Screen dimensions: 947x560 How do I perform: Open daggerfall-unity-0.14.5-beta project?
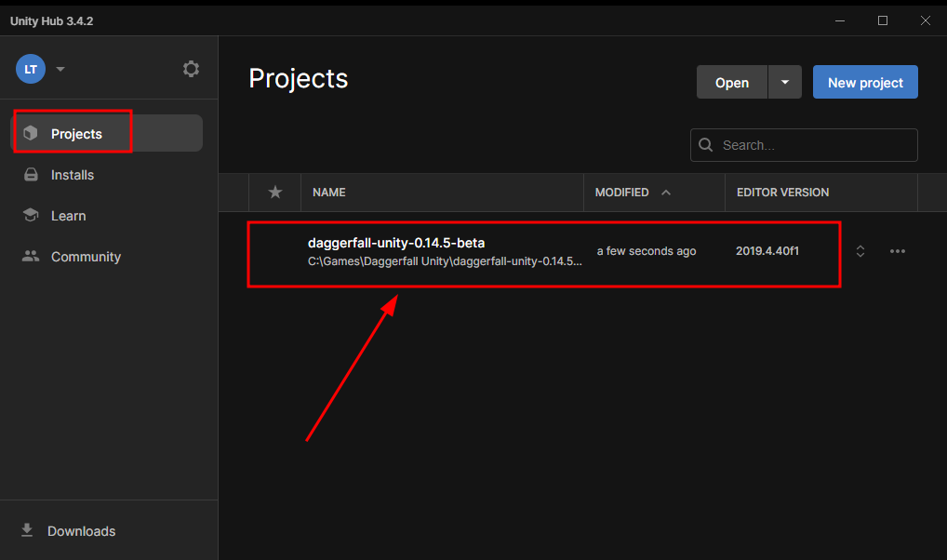coord(396,243)
